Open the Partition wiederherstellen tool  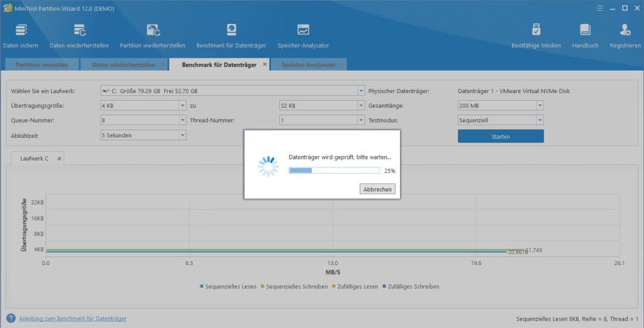pyautogui.click(x=152, y=36)
